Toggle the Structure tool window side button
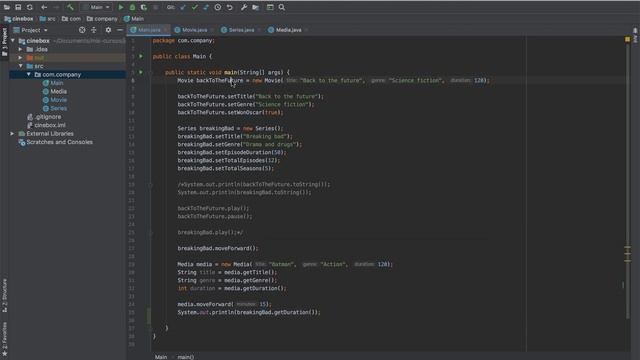Screen dimensions: 640x360 pos(4,296)
